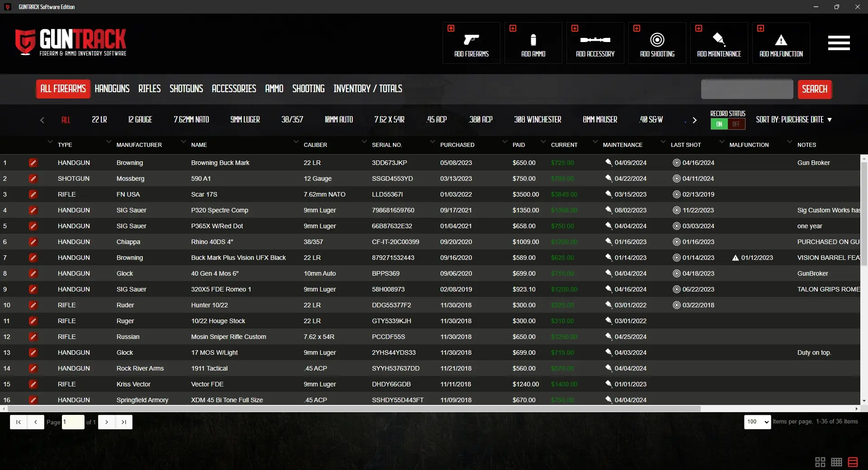Filter by 12 Gauge caliber

[140, 120]
